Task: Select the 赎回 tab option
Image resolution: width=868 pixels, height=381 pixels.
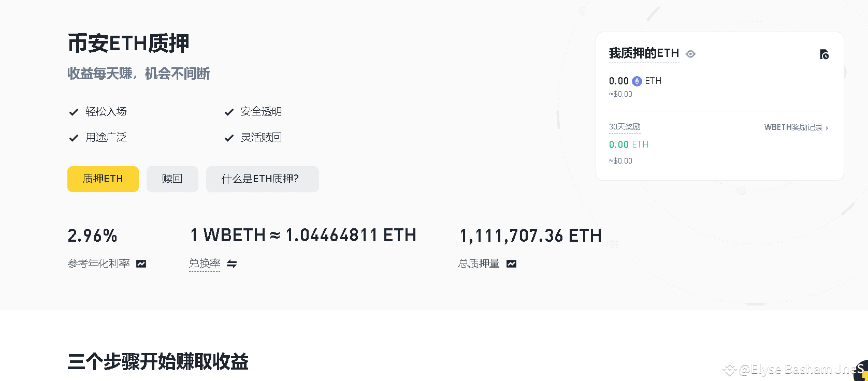Action: (x=172, y=179)
